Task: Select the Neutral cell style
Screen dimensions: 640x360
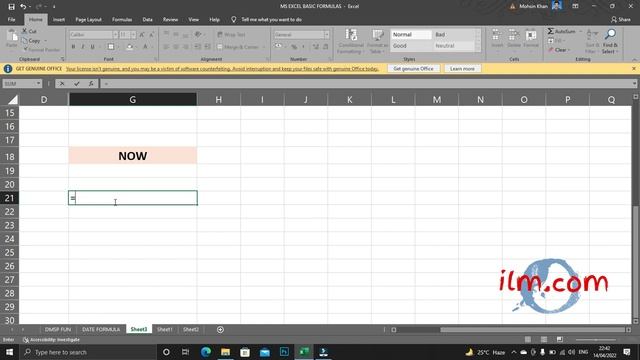Action: [453, 46]
